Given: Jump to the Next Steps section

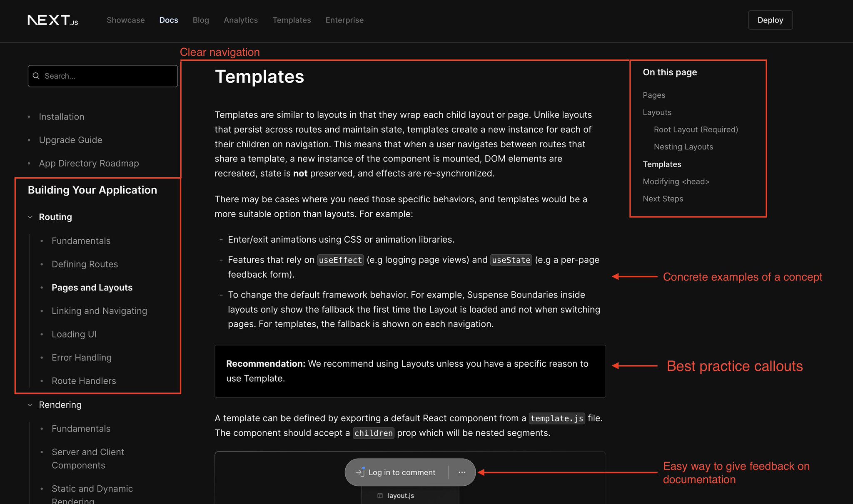Looking at the screenshot, I should click(x=663, y=199).
